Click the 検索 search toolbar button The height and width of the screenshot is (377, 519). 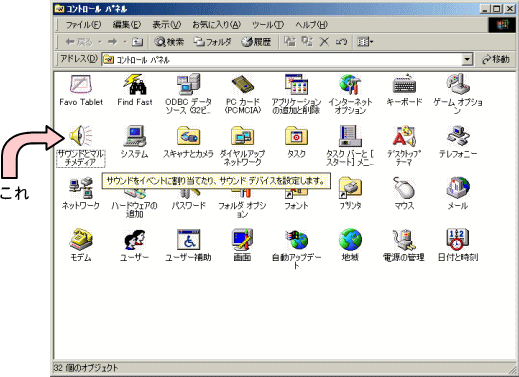click(x=169, y=42)
